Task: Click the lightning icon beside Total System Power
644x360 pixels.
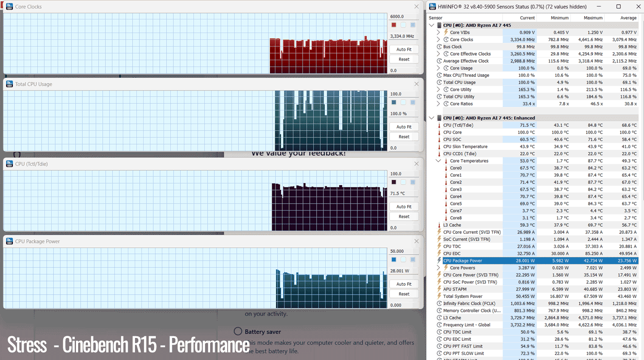Action: click(x=439, y=296)
